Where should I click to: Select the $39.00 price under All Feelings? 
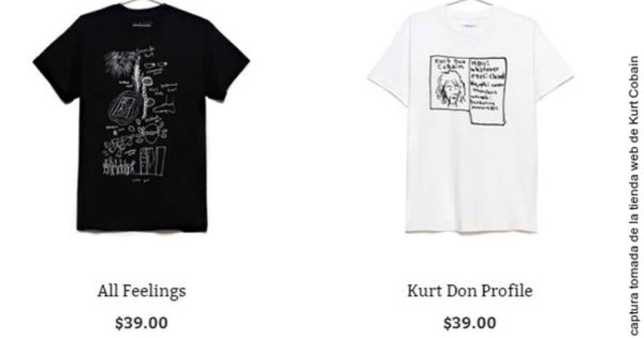click(x=142, y=323)
